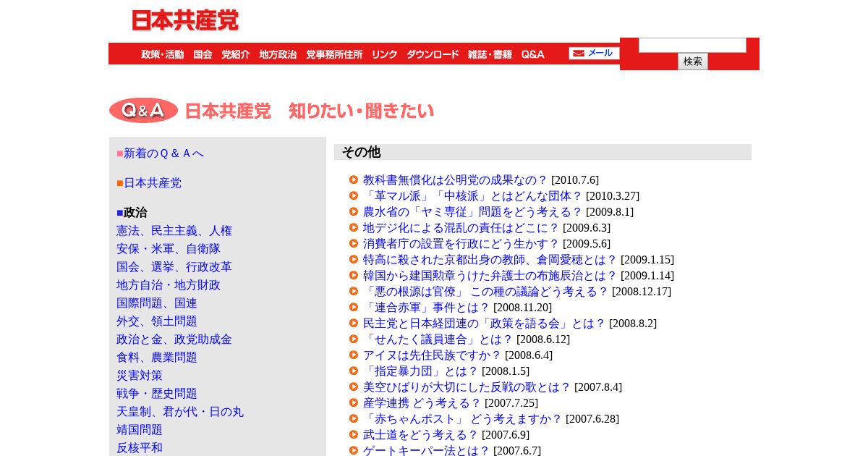The image size is (868, 456).
Task: Open 教科書無償化は公明党の成果なの? article
Action: (x=456, y=180)
